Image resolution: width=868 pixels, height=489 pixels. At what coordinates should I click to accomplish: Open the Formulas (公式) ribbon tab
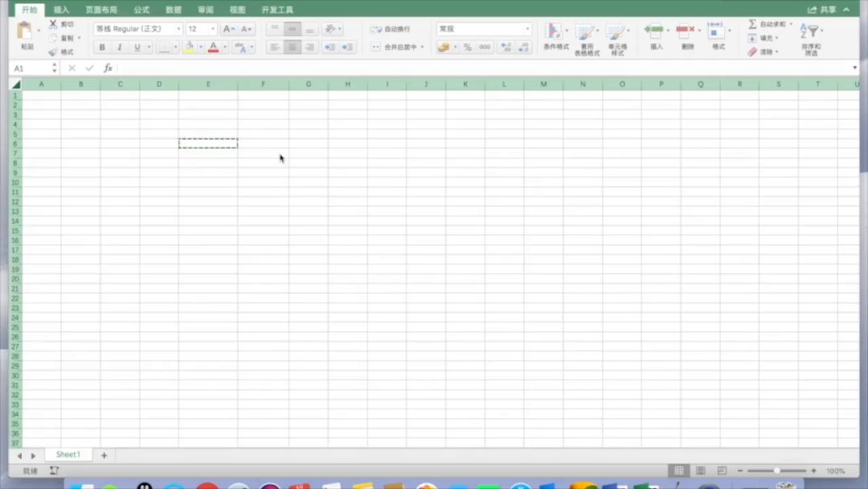click(x=141, y=10)
